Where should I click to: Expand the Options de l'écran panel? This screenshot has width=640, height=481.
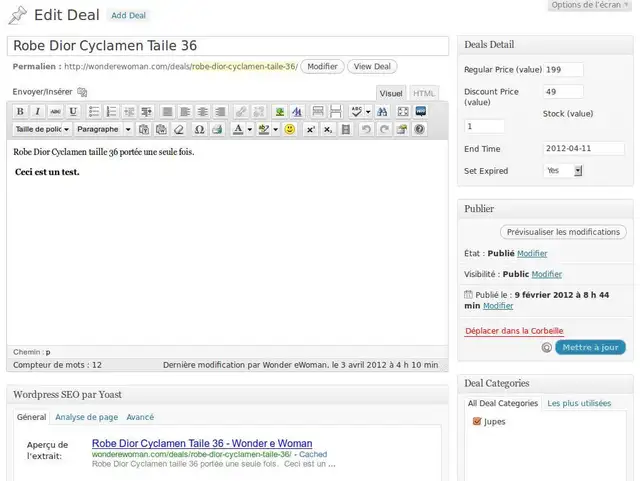pos(590,5)
